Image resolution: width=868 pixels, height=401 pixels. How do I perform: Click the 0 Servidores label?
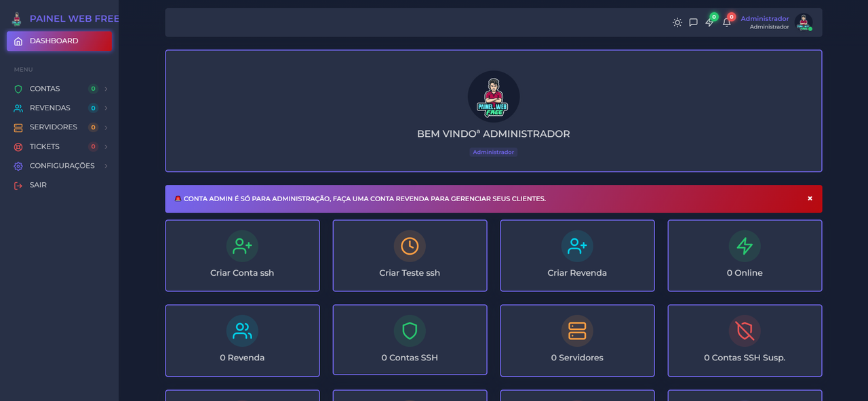click(x=577, y=358)
